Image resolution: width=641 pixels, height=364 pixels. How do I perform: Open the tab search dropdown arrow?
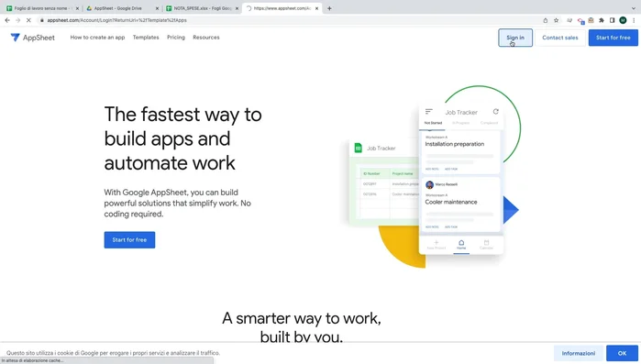click(x=634, y=8)
